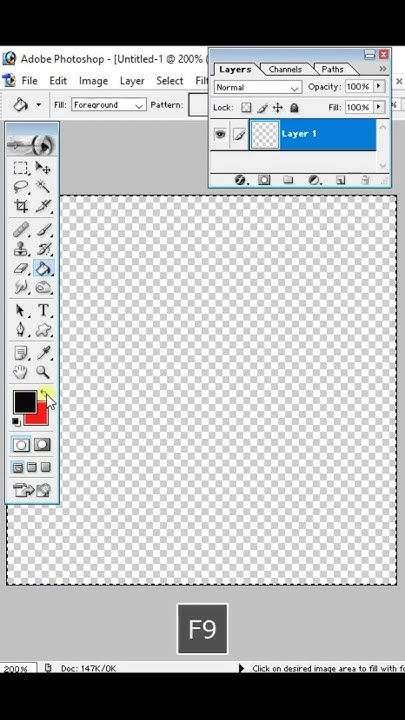Open the black foreground color swatch

(24, 402)
